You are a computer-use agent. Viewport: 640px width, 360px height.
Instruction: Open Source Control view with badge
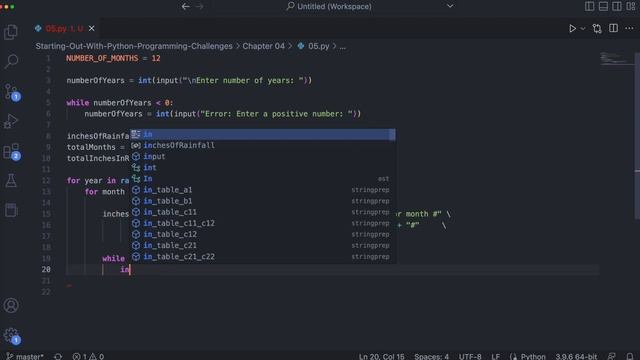[11, 92]
